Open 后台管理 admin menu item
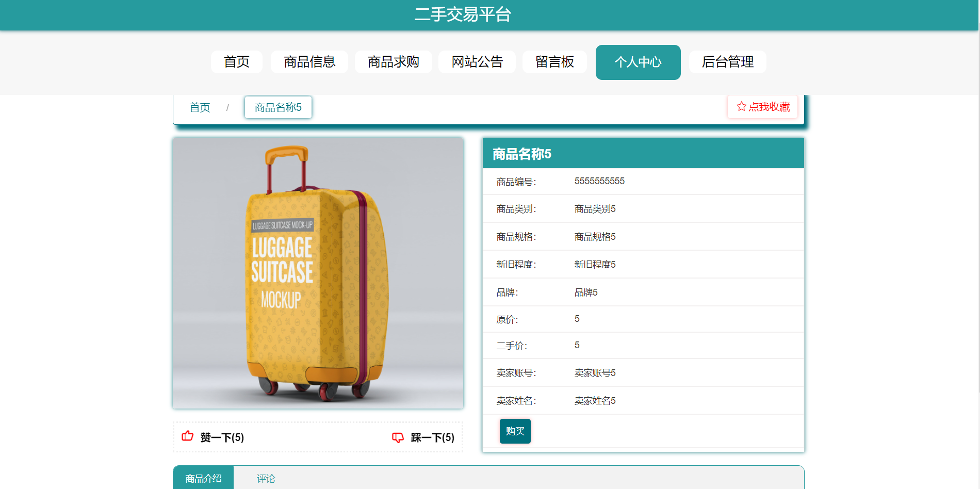This screenshot has height=489, width=980. click(x=728, y=62)
